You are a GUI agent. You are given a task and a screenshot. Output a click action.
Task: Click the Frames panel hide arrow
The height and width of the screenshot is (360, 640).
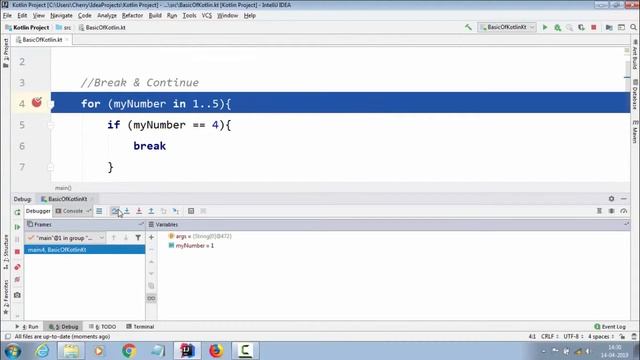(141, 224)
